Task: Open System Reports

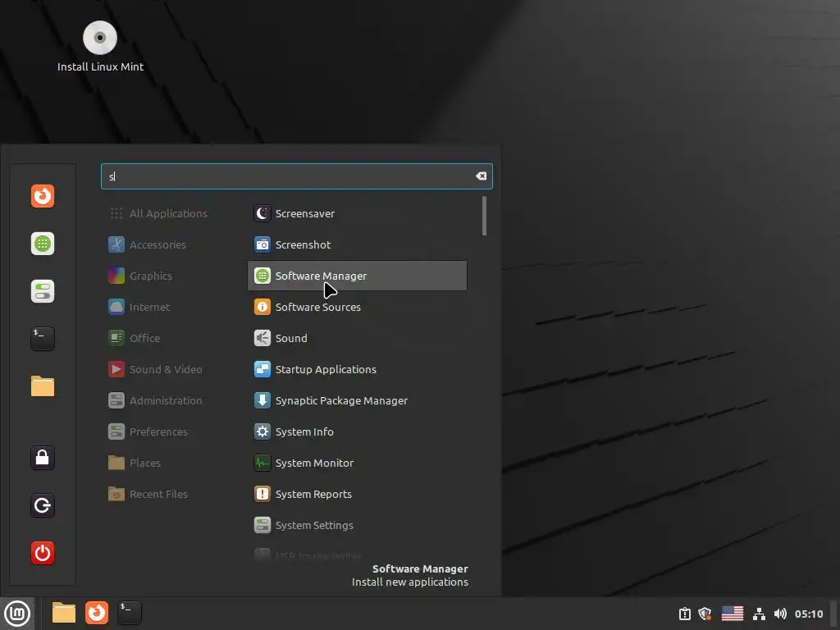Action: 358,494
